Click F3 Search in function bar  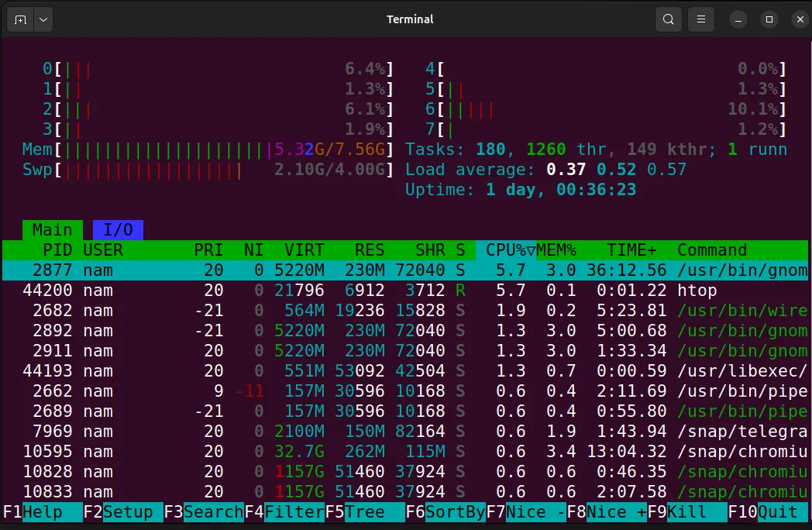point(204,512)
